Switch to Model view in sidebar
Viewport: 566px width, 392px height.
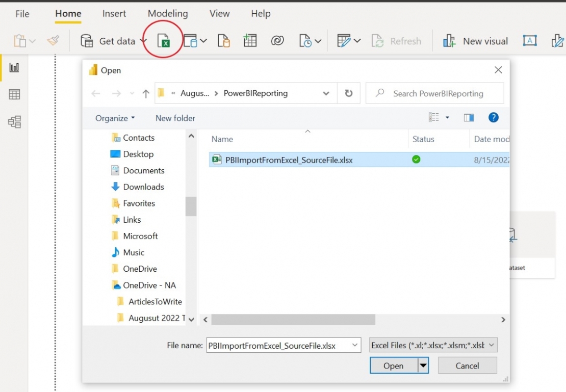(14, 122)
